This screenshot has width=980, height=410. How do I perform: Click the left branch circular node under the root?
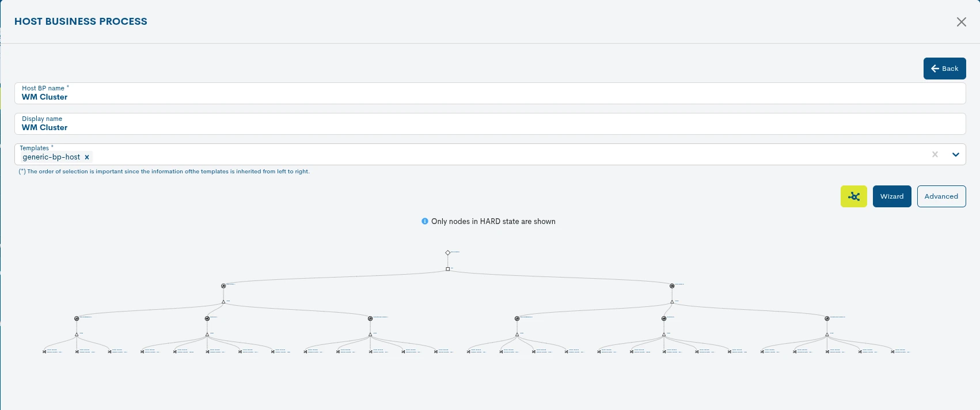point(223,286)
